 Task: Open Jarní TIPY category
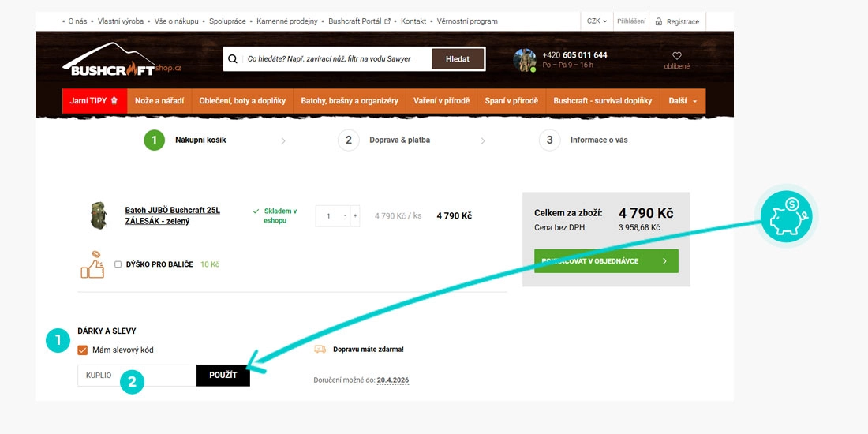pos(94,101)
